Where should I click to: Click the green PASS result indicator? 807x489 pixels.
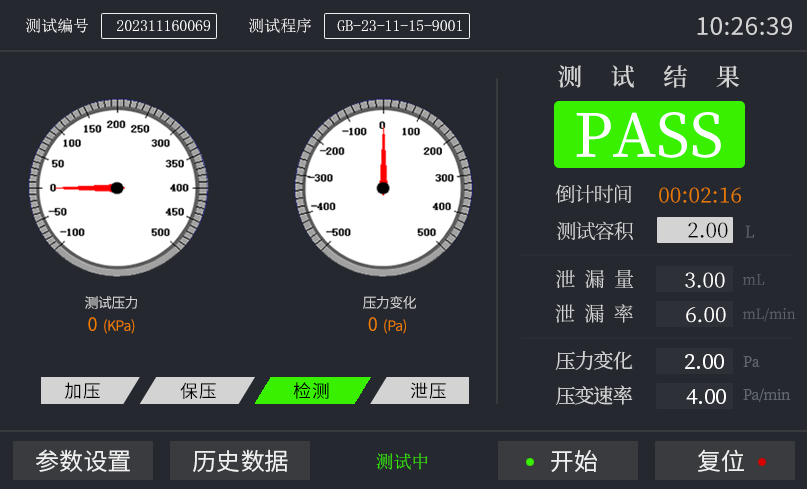649,134
